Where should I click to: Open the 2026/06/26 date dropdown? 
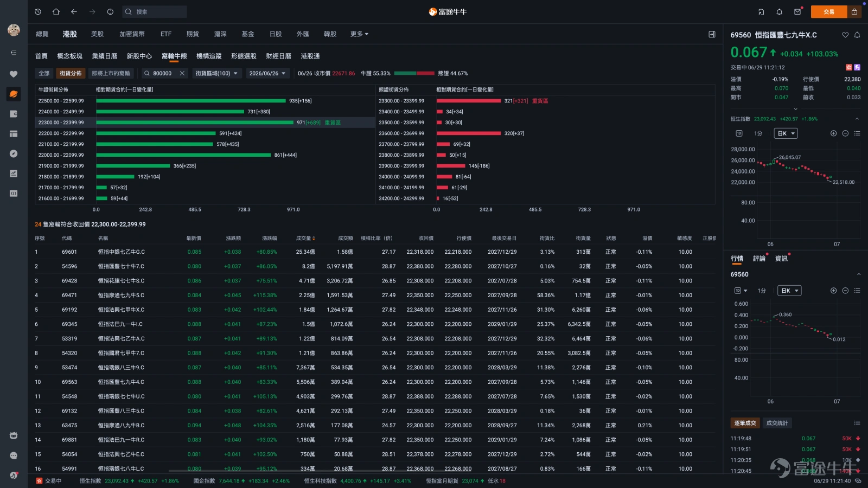pos(267,73)
